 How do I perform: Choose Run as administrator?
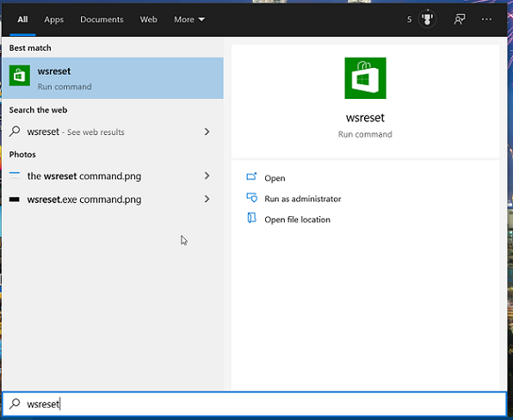[x=303, y=199]
